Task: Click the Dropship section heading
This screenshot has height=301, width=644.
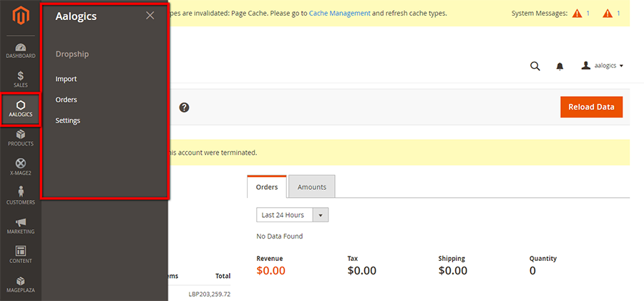Action: click(72, 54)
